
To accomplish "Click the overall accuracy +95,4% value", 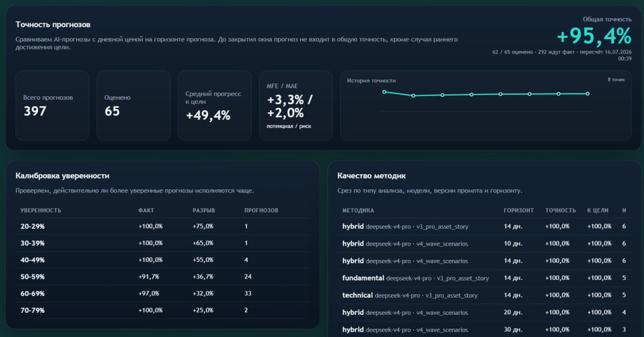I will coord(594,36).
